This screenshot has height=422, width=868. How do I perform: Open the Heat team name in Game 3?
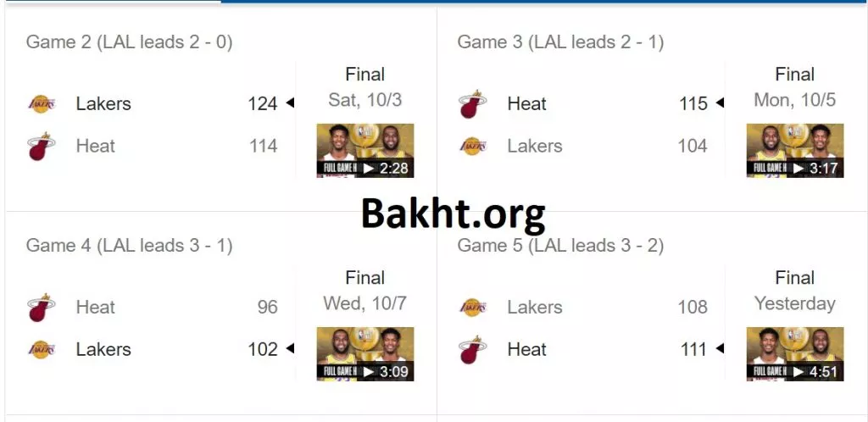coord(526,104)
